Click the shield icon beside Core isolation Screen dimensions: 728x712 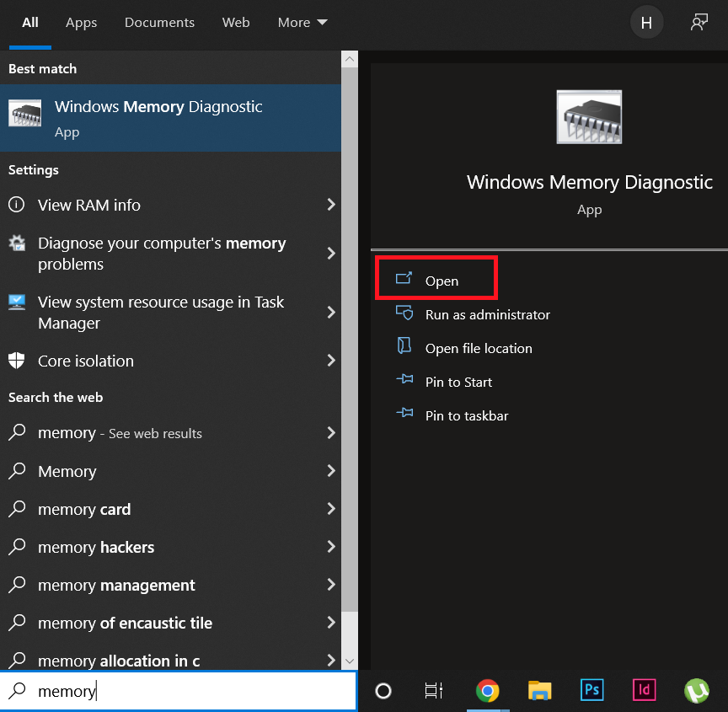(x=17, y=360)
